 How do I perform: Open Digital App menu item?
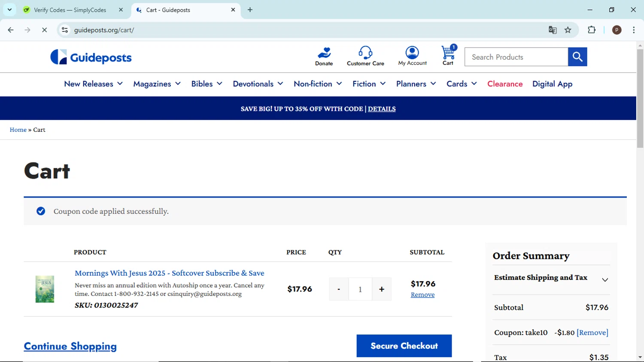(x=552, y=84)
